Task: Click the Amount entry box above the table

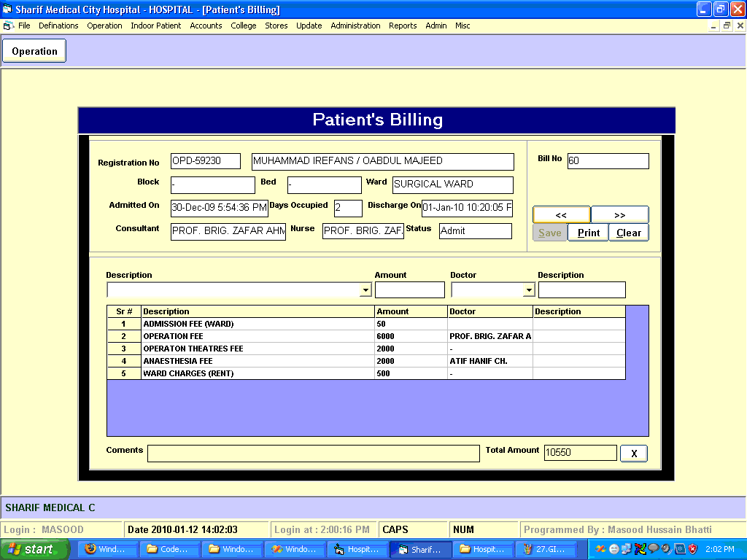Action: (x=410, y=290)
